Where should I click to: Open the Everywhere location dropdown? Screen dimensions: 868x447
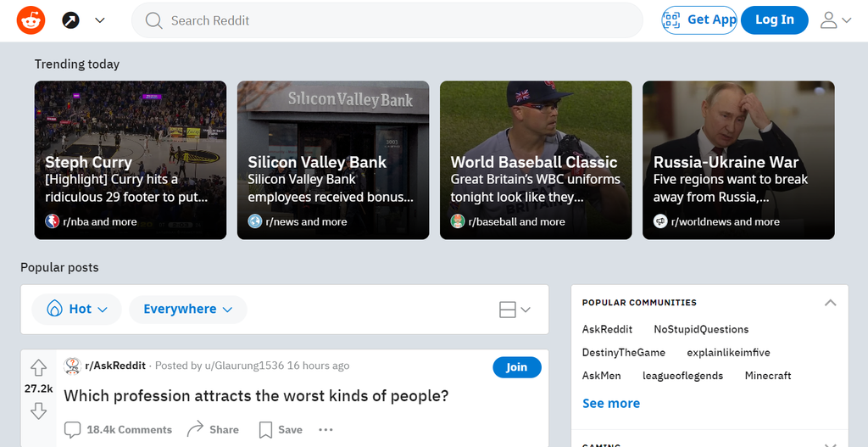click(x=187, y=310)
